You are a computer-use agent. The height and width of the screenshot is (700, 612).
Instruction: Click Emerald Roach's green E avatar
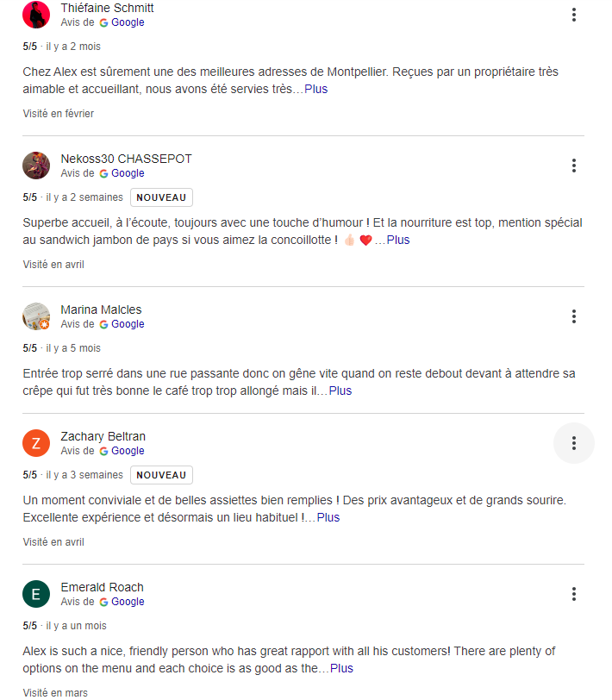[x=36, y=594]
